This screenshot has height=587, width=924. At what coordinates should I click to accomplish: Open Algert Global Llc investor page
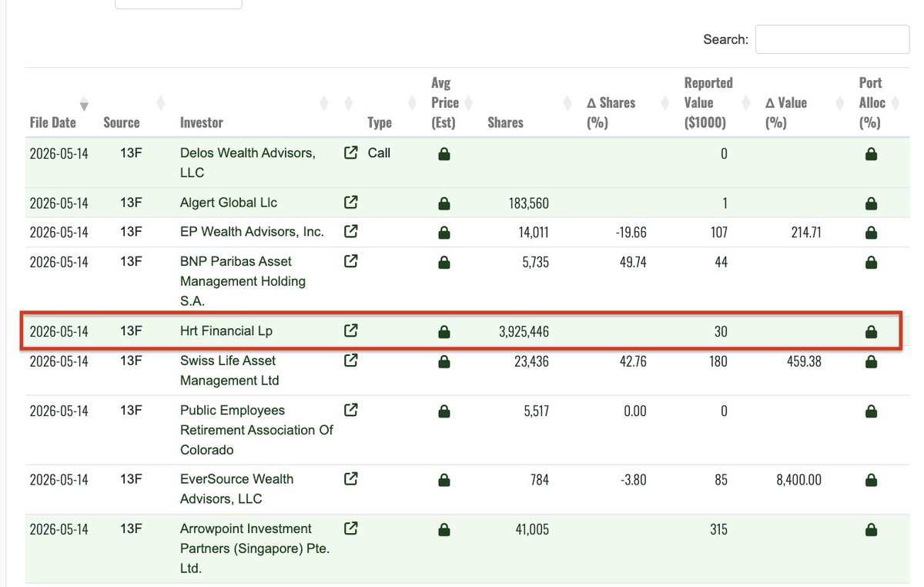[x=229, y=203]
